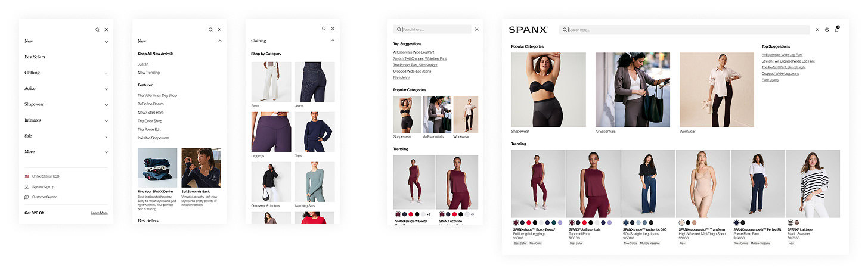This screenshot has width=868, height=274.
Task: Click the magnifier icon in SPANX desktop search bar
Action: [x=564, y=29]
